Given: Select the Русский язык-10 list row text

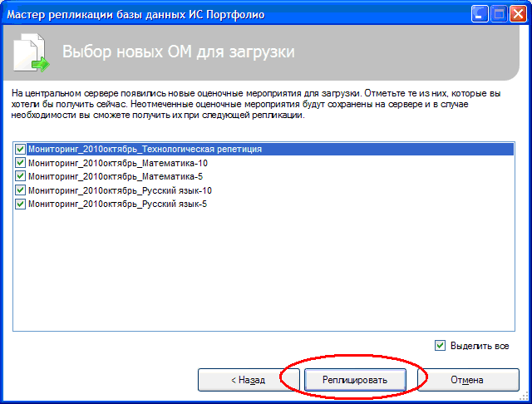Looking at the screenshot, I should pyautogui.click(x=120, y=190).
